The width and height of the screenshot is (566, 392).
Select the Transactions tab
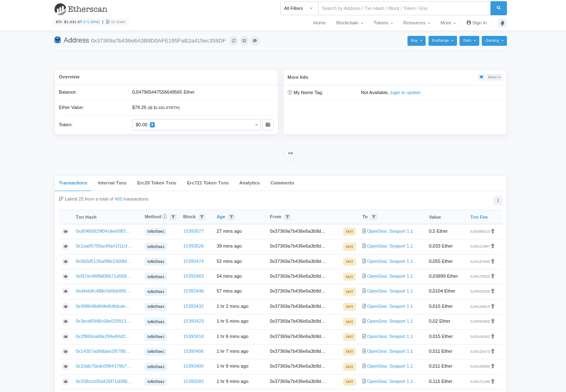[x=73, y=183]
